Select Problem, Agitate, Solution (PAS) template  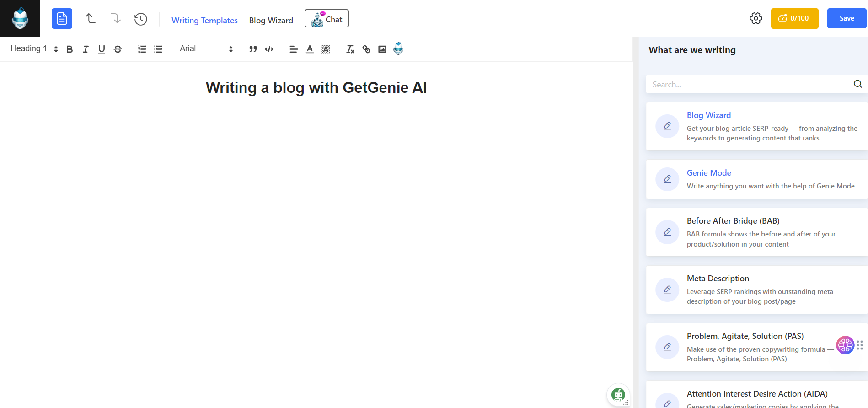[x=757, y=347]
